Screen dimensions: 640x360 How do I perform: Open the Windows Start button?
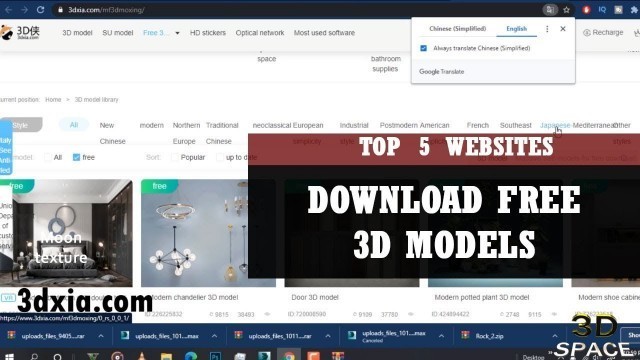pyautogui.click(x=9, y=357)
